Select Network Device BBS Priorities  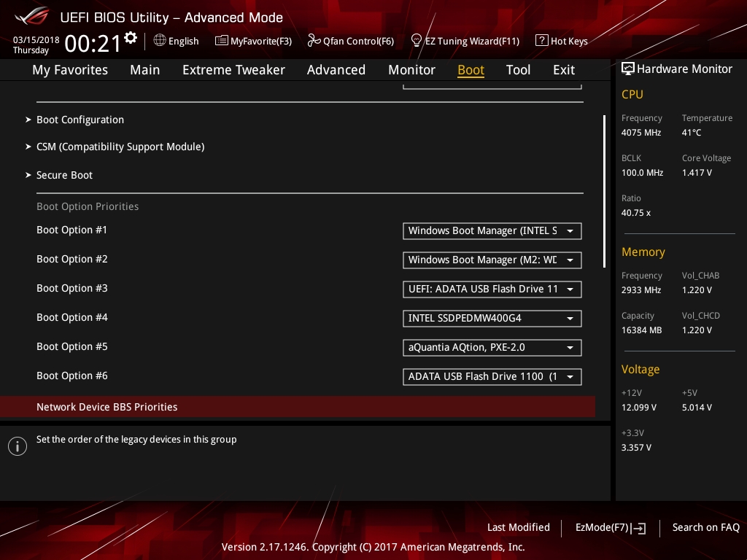(298, 407)
